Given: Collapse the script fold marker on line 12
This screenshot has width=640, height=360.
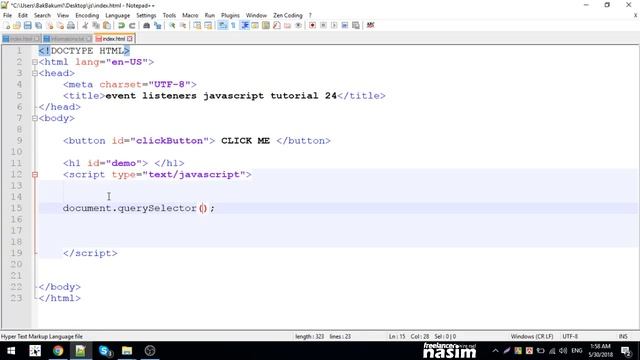Looking at the screenshot, I should coord(35,175).
